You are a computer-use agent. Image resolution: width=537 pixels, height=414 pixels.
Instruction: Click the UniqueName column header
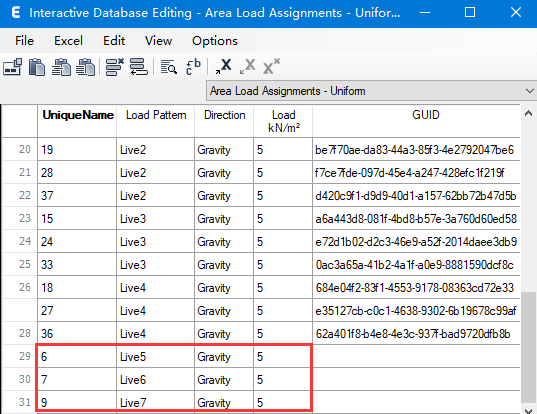click(x=77, y=115)
